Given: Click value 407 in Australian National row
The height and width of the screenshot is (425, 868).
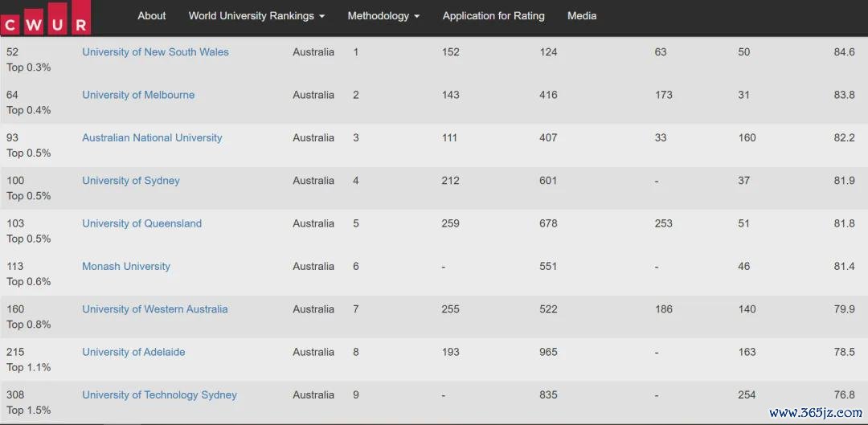Looking at the screenshot, I should click(x=549, y=138).
